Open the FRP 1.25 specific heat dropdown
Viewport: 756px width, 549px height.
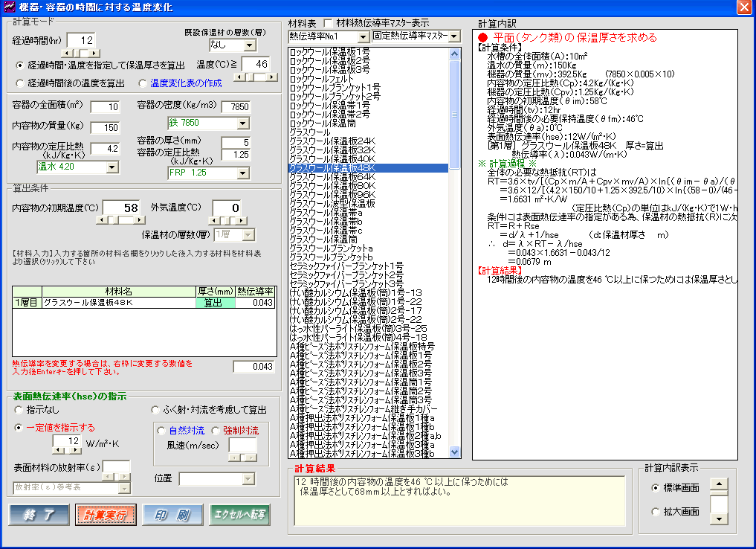point(243,173)
